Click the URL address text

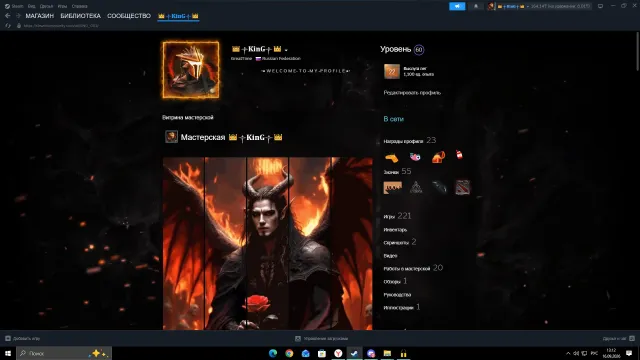pyautogui.click(x=61, y=26)
